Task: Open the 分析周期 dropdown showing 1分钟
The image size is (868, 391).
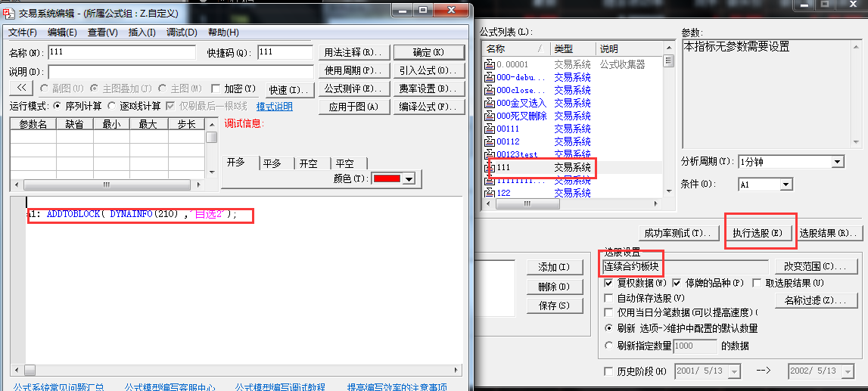Action: point(838,162)
